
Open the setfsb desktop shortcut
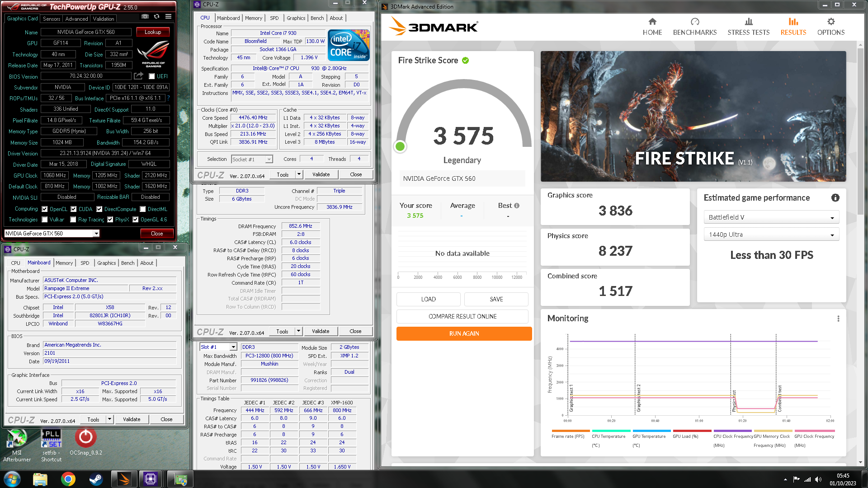point(51,446)
